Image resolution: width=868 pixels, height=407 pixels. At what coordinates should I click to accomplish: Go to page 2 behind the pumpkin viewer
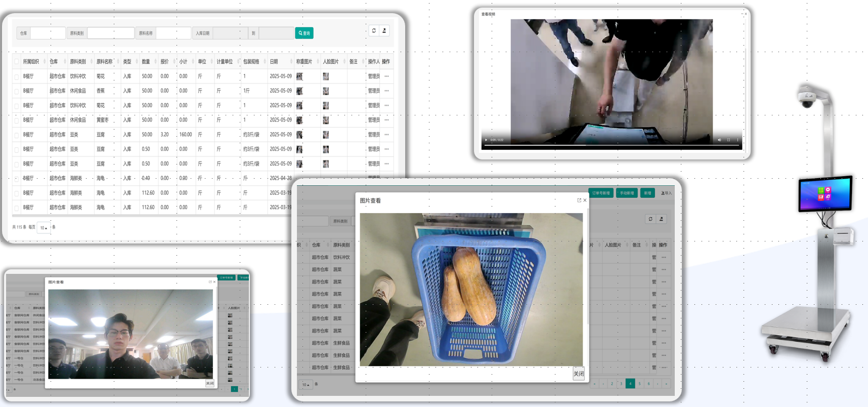pyautogui.click(x=612, y=384)
